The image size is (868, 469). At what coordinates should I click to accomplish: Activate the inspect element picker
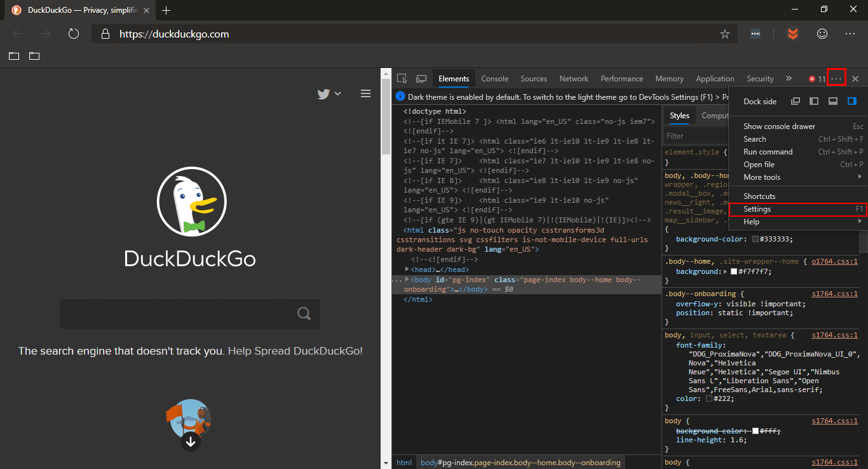click(402, 79)
